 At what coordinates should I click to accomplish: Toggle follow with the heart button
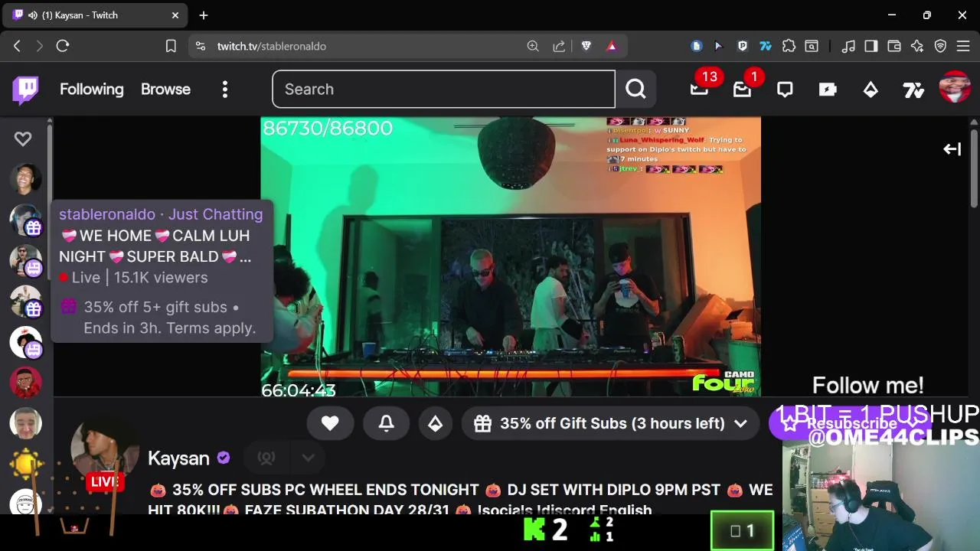tap(330, 423)
